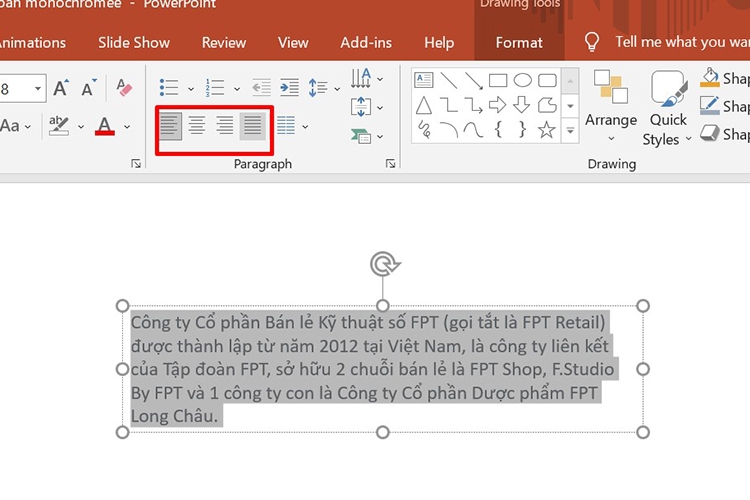Open Change Case Aa menu
This screenshot has height=500, width=750.
16,126
